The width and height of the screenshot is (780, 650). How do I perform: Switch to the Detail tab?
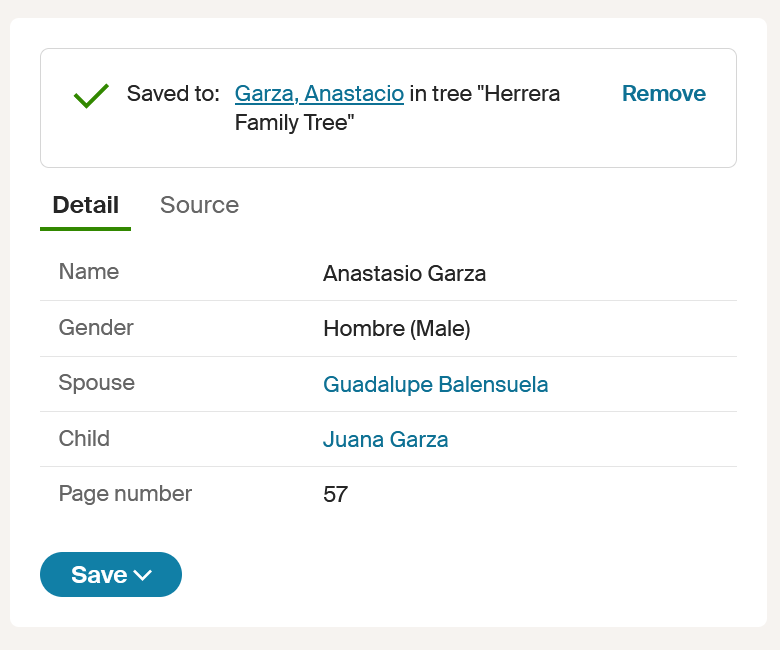(x=85, y=205)
